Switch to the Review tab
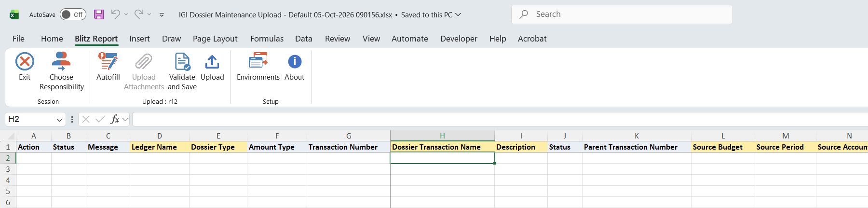 pos(338,39)
